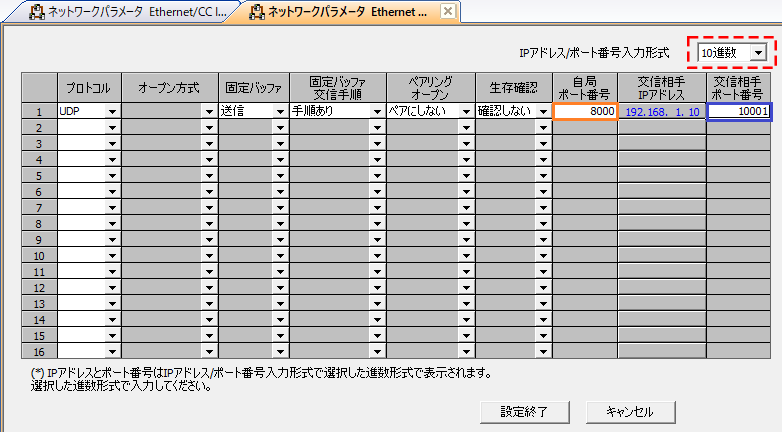Open the 生存確認 dropdown in row 10

pos(544,256)
